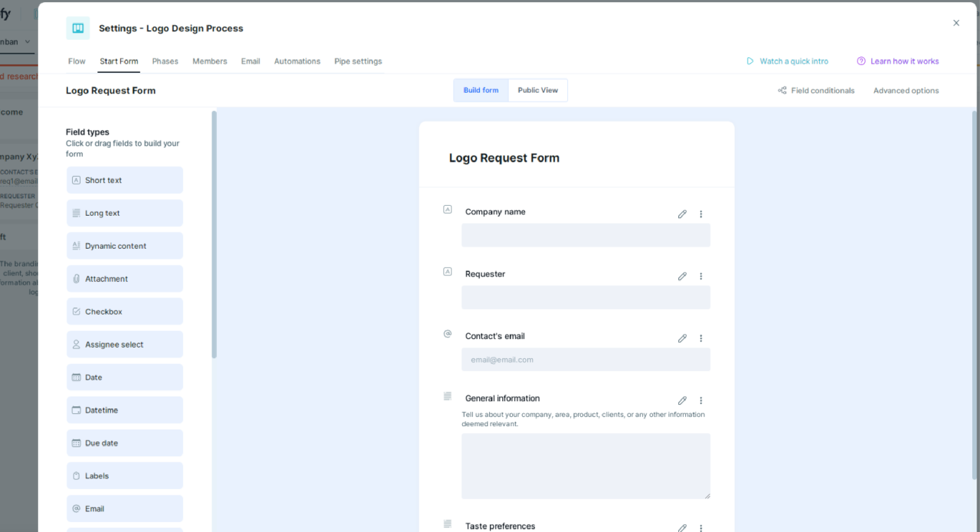The image size is (980, 532).
Task: Add a Date field
Action: pos(125,377)
